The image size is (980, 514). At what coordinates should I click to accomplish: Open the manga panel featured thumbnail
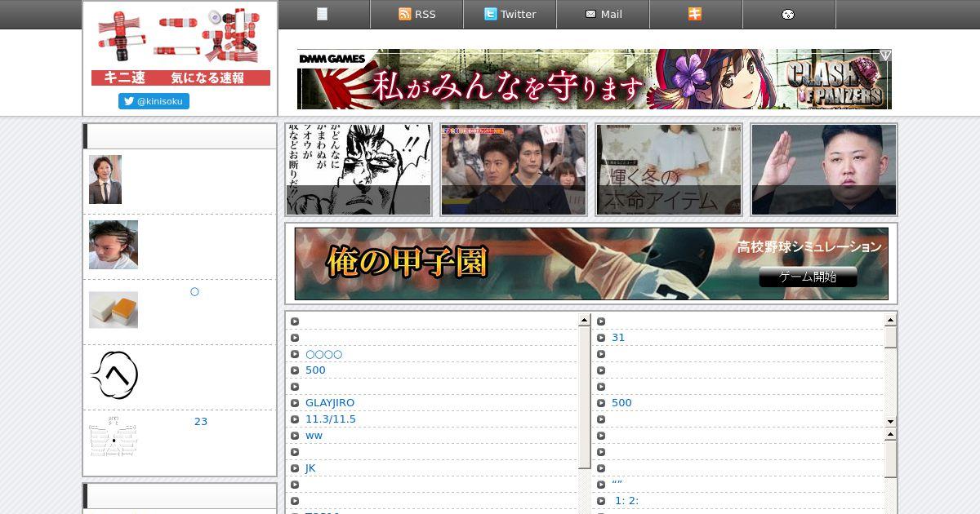point(359,170)
